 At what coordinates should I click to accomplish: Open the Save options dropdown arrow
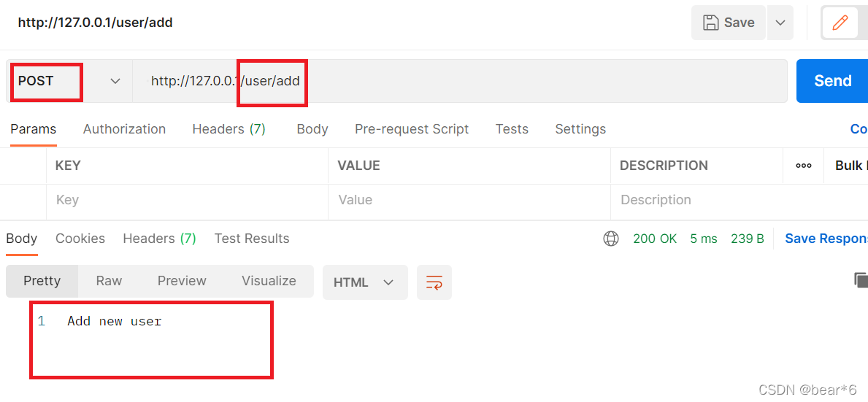[780, 23]
